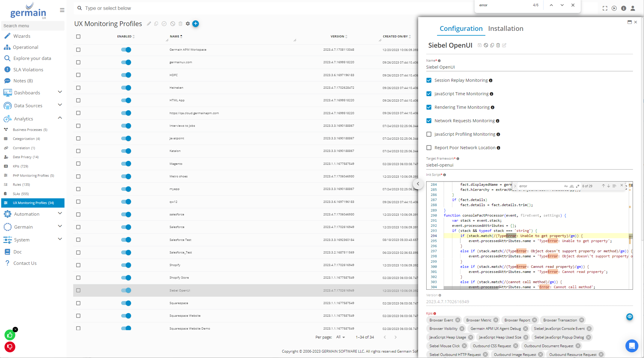Viewport: 644px width, 358px height.
Task: Click the fullscreen icon in the top bar
Action: pos(605,8)
